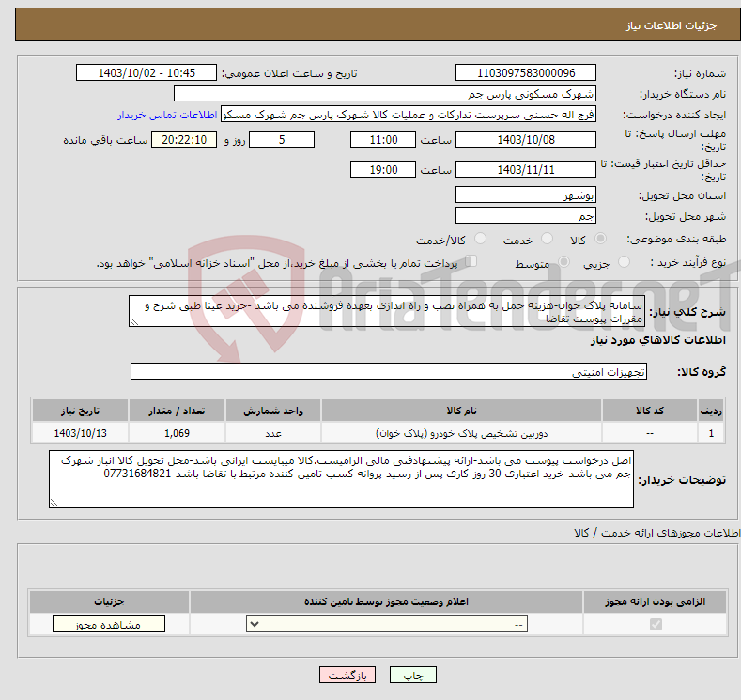Click the مشاهده مجوز button

109,625
